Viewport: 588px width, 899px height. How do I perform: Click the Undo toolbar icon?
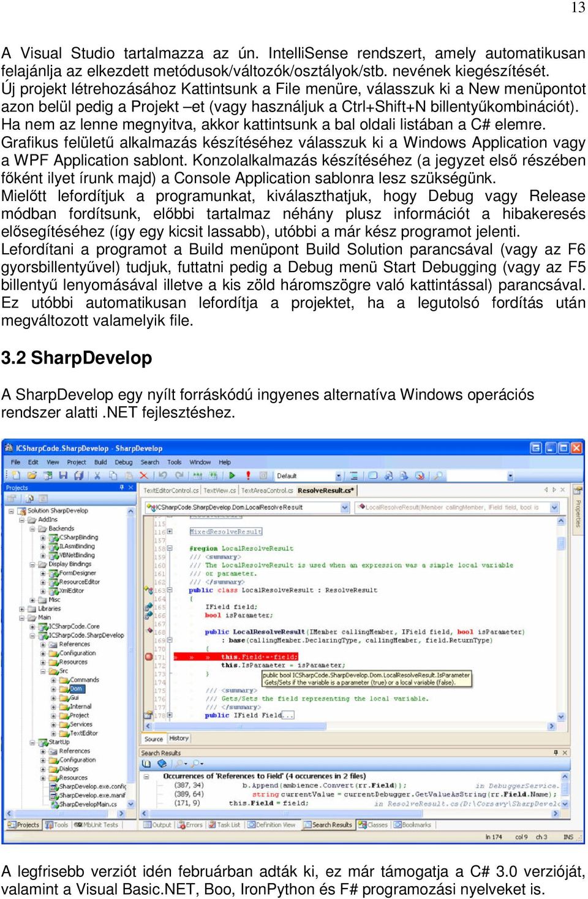(x=163, y=476)
